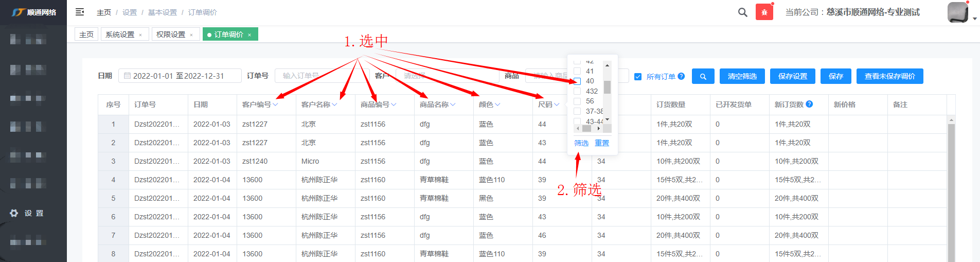Open the 颜色 column filter dropdown
Image resolution: width=980 pixels, height=262 pixels.
(x=497, y=104)
